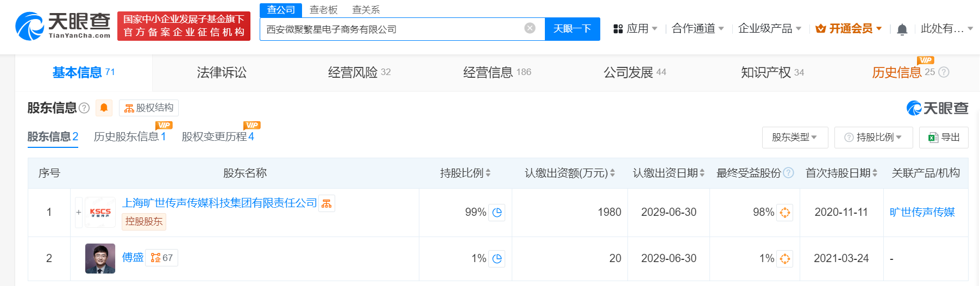Image resolution: width=980 pixels, height=286 pixels.
Task: Open the beneficial-share icon next to 傅盛's 1%
Action: tap(785, 259)
